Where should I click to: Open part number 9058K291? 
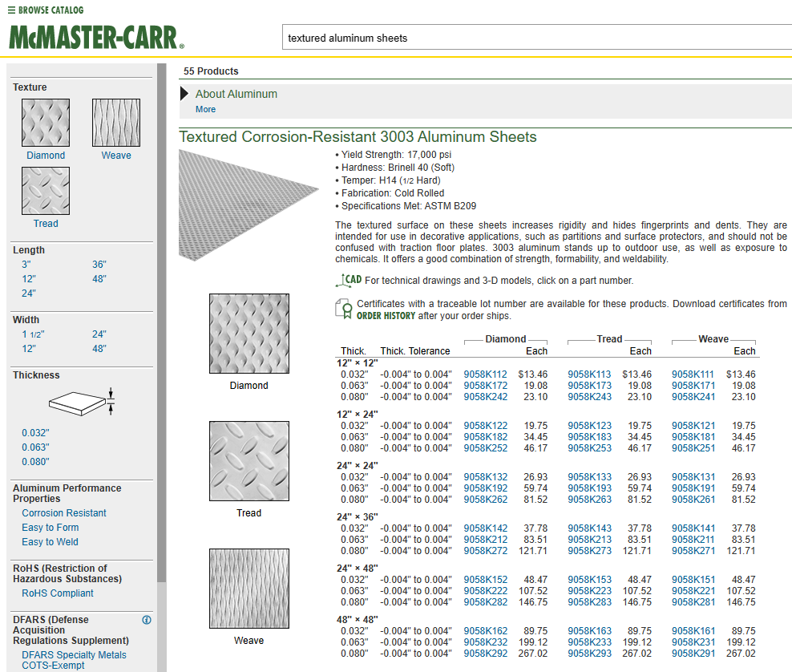[693, 654]
